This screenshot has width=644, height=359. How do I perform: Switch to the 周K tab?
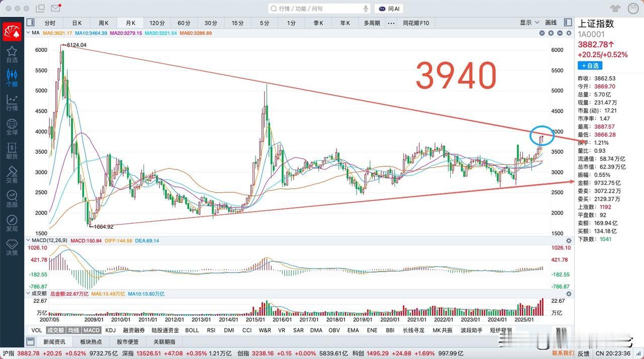104,23
